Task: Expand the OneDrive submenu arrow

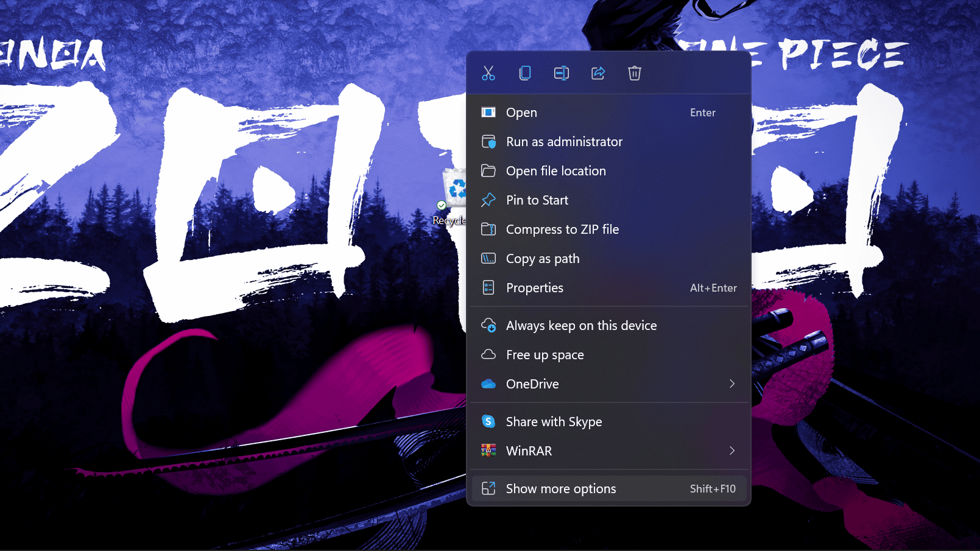Action: pyautogui.click(x=732, y=384)
